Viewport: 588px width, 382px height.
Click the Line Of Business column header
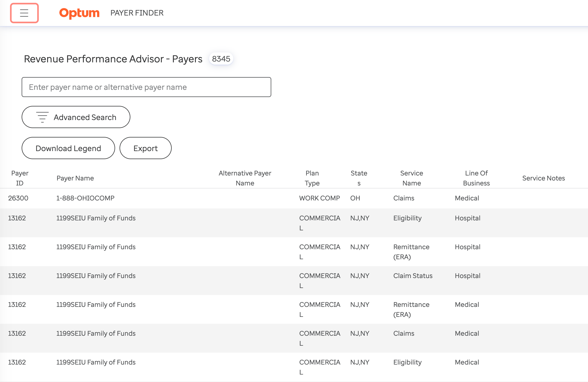(477, 178)
